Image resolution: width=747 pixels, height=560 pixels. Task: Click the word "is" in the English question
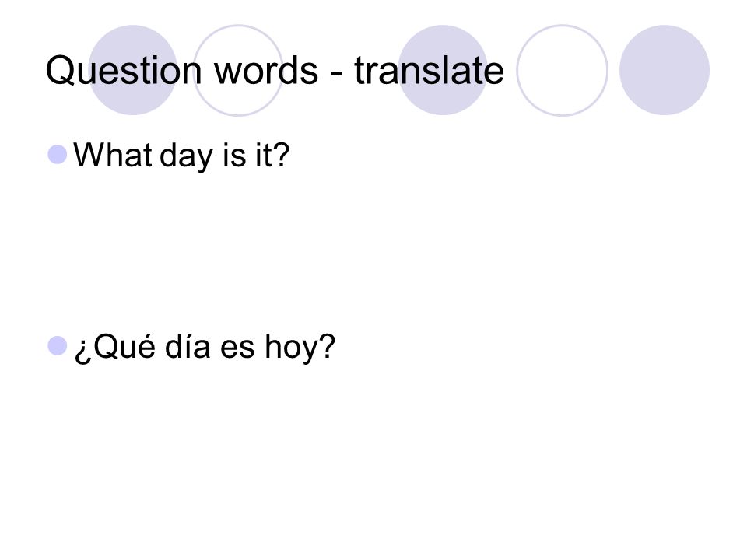[234, 156]
